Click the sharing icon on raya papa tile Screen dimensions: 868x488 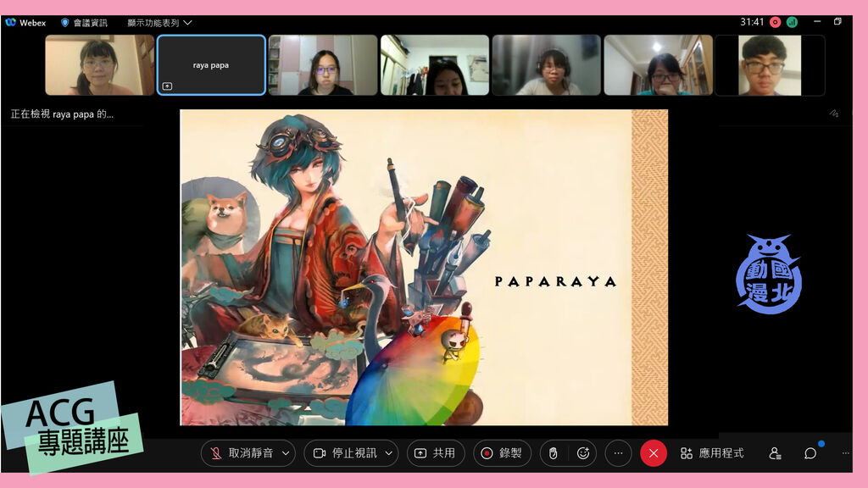[167, 86]
